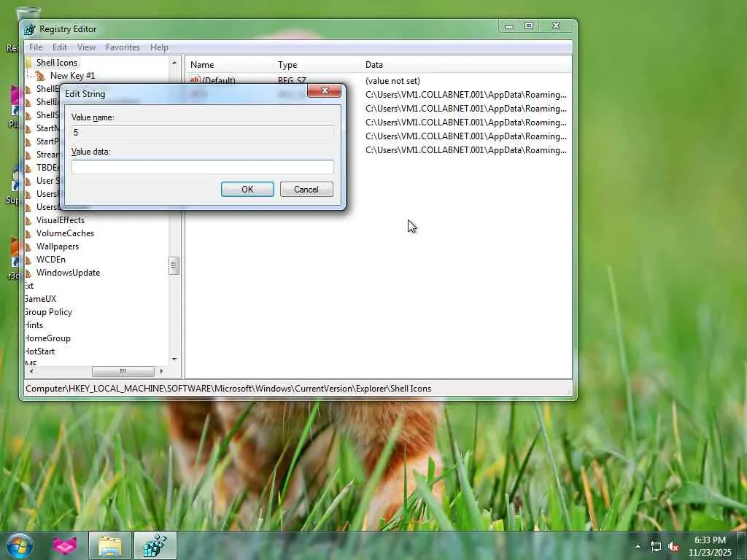Maximize the Registry Editor window
747x560 pixels.
(x=529, y=26)
